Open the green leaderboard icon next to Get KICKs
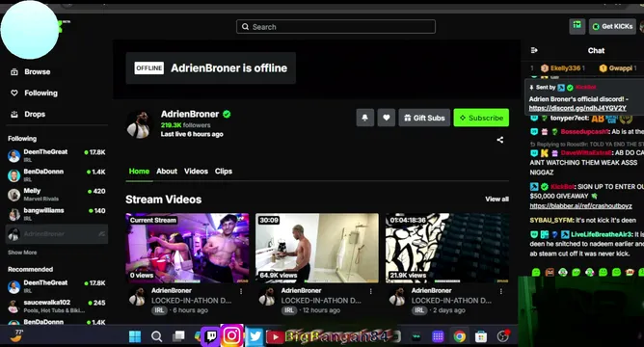Screen dimensions: 644x347 [x=577, y=26]
